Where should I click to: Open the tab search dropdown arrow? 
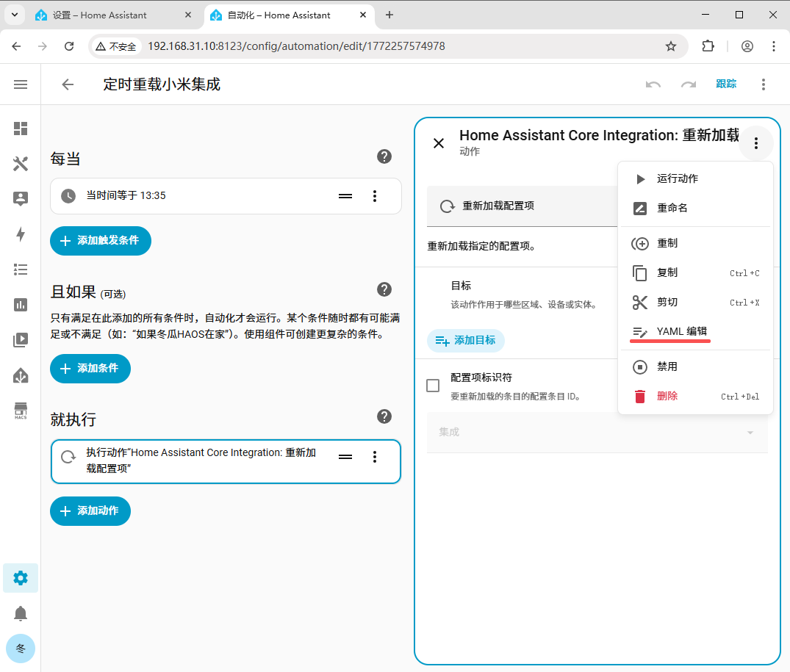(x=15, y=15)
